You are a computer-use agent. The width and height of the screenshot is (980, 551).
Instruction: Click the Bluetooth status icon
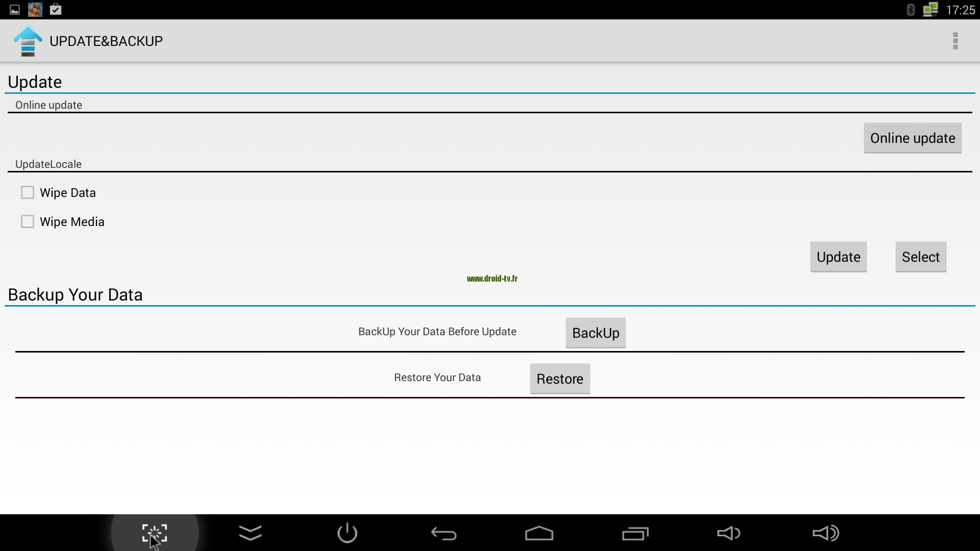pos(909,9)
